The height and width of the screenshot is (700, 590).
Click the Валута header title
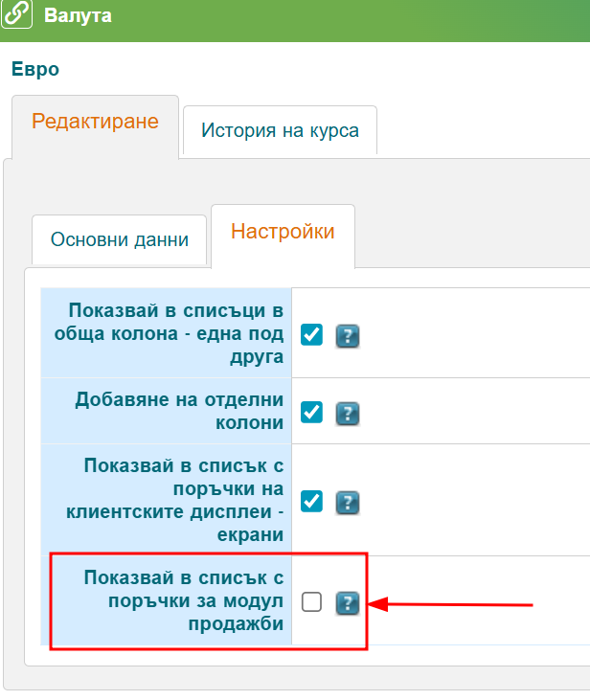pos(78,15)
